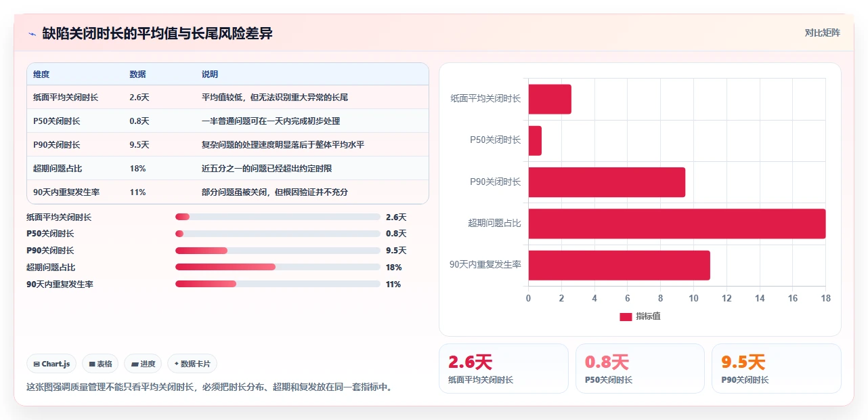This screenshot has height=420, width=868.
Task: Click the P90关闭时长 chart bar
Action: [x=607, y=182]
